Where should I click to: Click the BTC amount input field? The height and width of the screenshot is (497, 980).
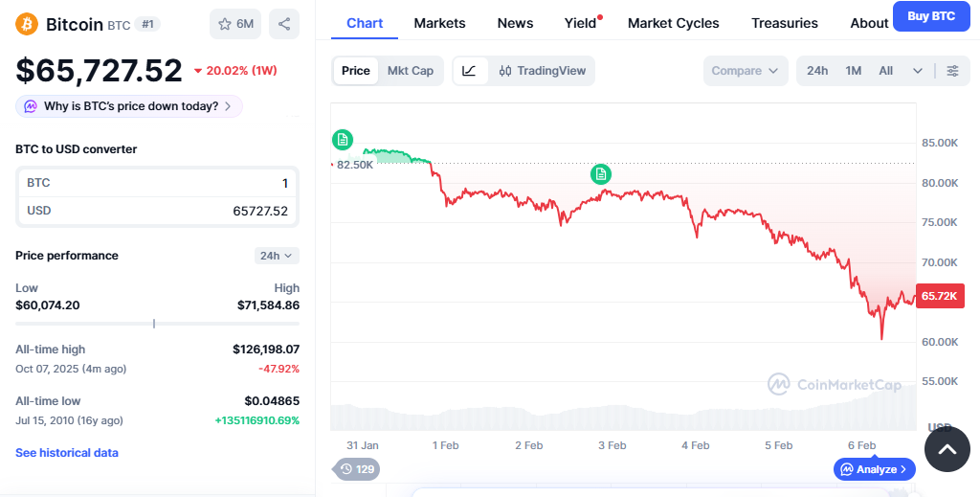point(158,183)
